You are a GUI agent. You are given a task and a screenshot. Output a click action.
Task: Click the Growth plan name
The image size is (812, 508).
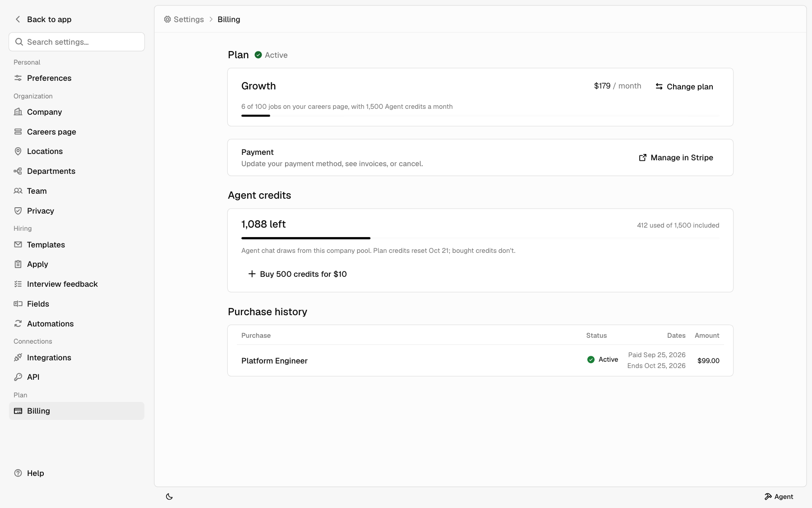click(258, 86)
